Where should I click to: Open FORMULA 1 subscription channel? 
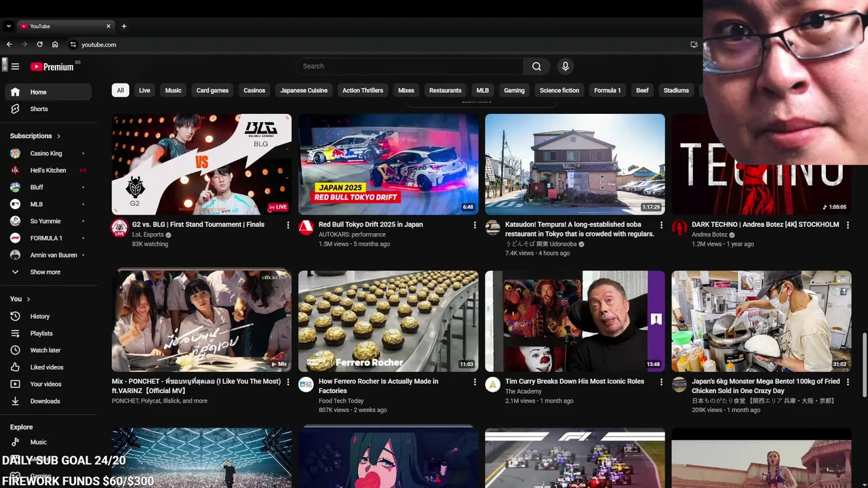click(x=48, y=238)
